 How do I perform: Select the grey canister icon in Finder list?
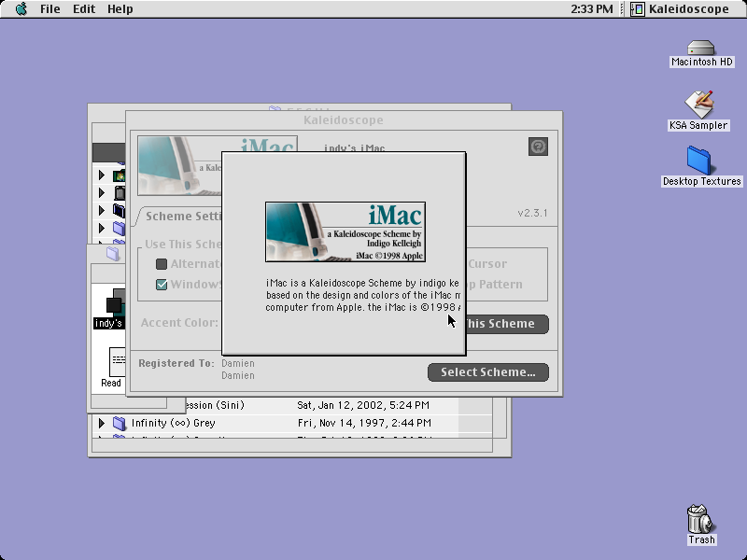coord(120,193)
